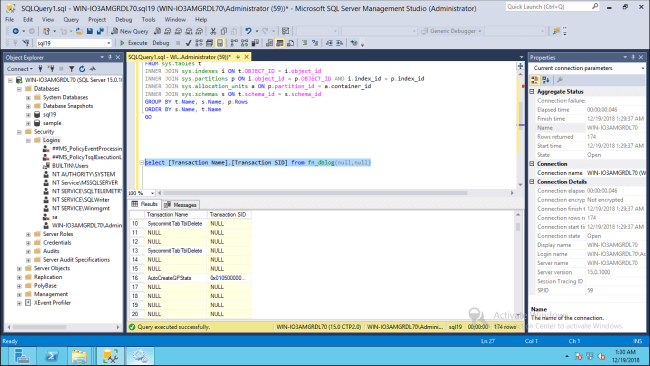Viewport: 650px width, 366px height.
Task: Click the Connect Object Explorer plug icon
Action: [41, 69]
